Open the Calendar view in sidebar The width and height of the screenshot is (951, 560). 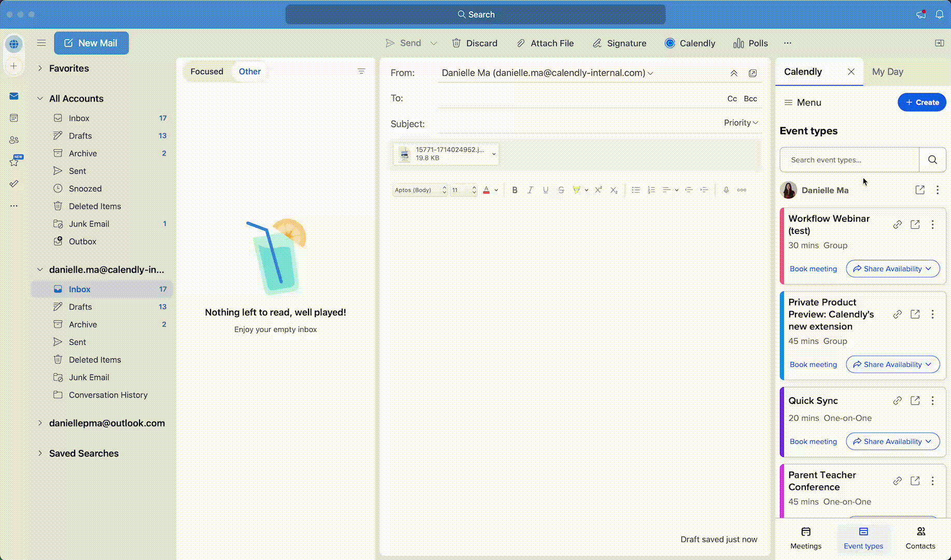[x=14, y=118]
